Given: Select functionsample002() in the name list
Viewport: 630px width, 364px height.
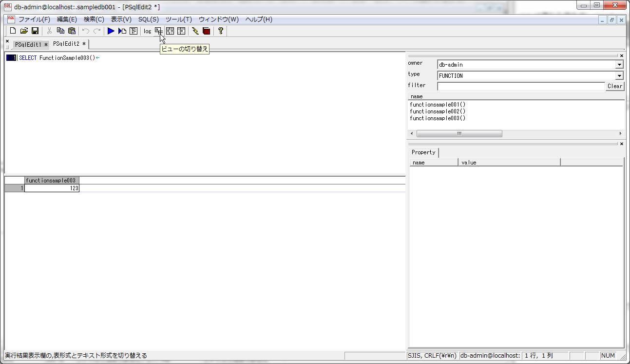Looking at the screenshot, I should [x=437, y=111].
